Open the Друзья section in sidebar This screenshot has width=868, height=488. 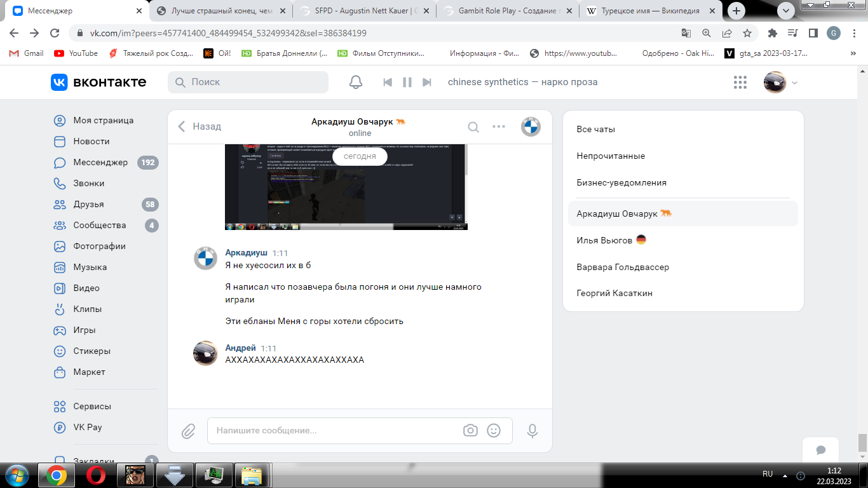pos(88,204)
